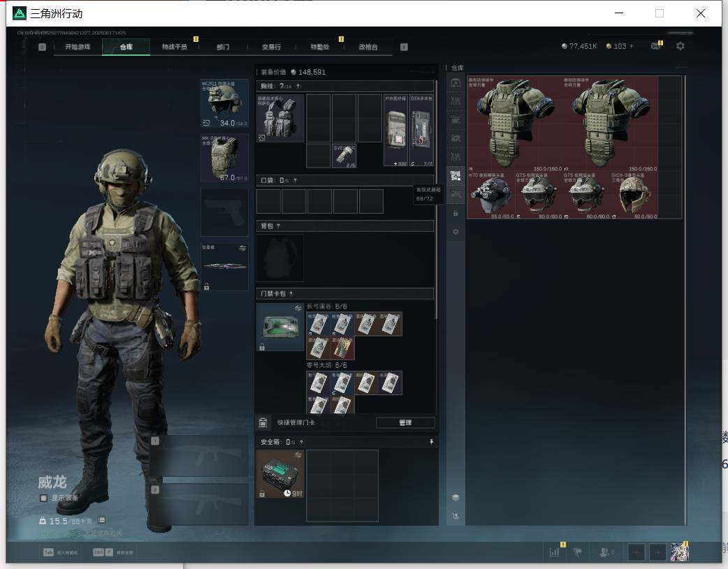Viewport: 728px width, 569px height.
Task: Click the second plus squad slot
Action: tap(657, 552)
